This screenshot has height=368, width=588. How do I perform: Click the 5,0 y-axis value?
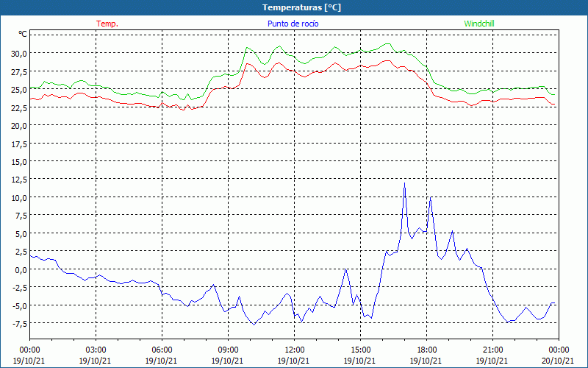tap(21, 234)
